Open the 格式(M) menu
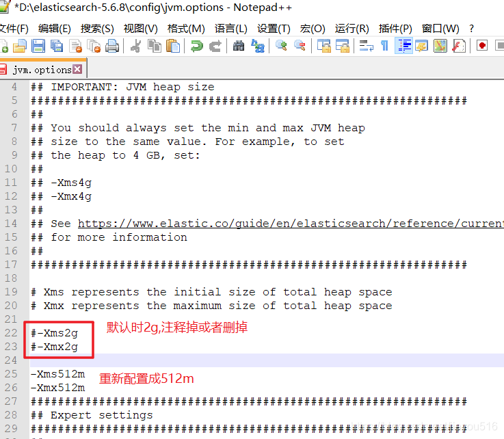The image size is (504, 439). (186, 29)
